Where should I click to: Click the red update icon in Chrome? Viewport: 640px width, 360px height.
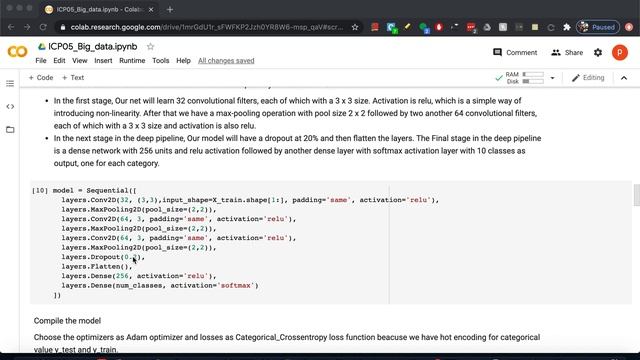pyautogui.click(x=629, y=27)
